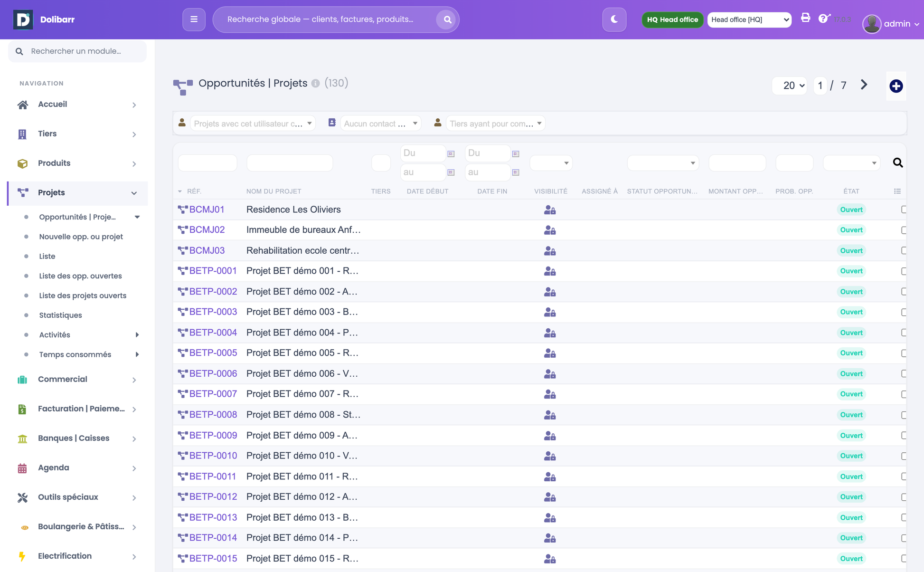Click Boulangerie & Pâtisserie bread icon
This screenshot has height=572, width=924.
pyautogui.click(x=25, y=527)
